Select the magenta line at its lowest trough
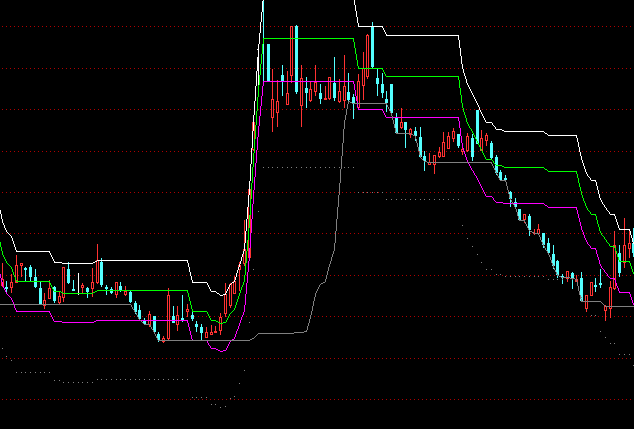Viewport: 634px width, 429px height. tap(219, 351)
